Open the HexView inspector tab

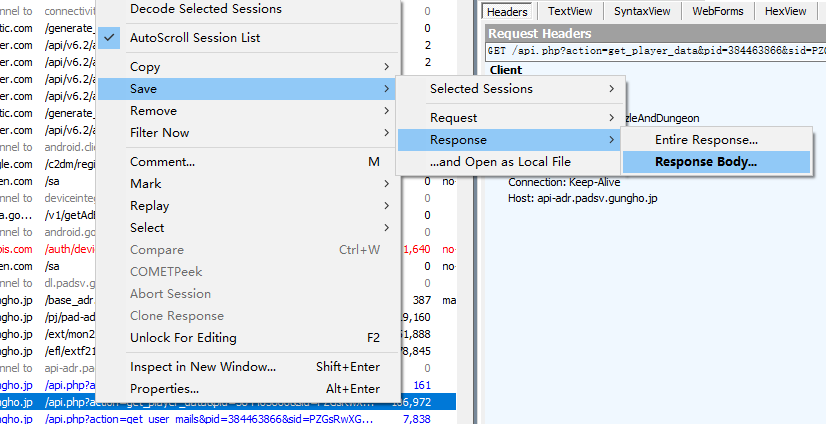[785, 12]
